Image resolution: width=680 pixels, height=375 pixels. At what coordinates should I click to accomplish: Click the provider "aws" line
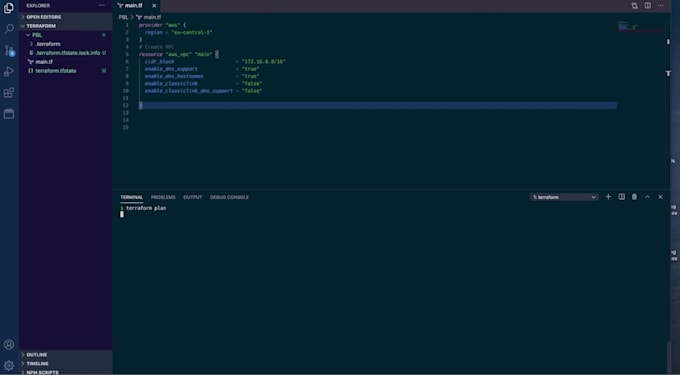pos(162,25)
